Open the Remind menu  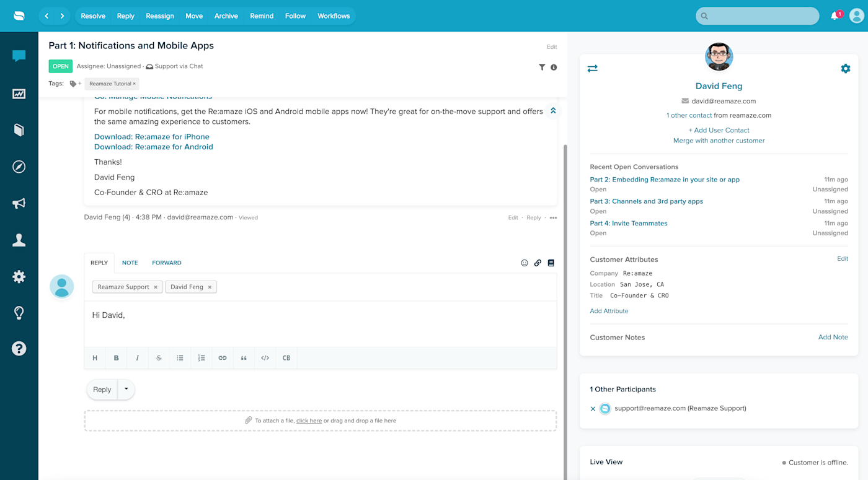262,16
